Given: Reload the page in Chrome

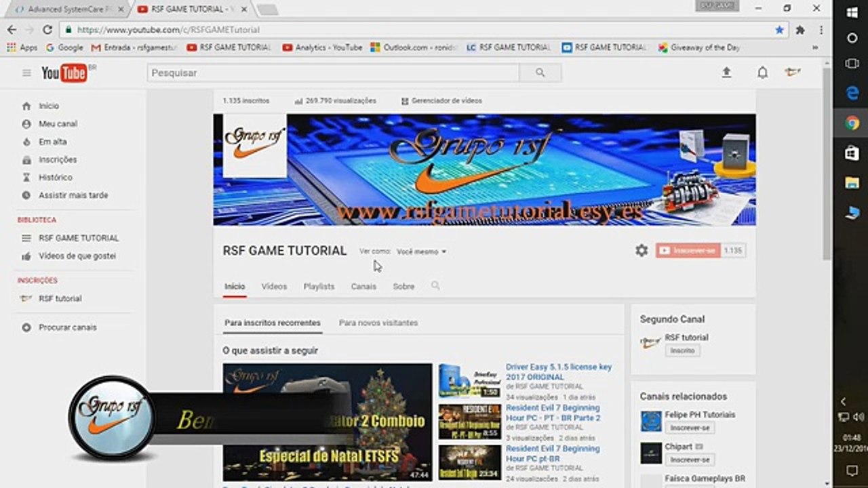Looking at the screenshot, I should 47,30.
